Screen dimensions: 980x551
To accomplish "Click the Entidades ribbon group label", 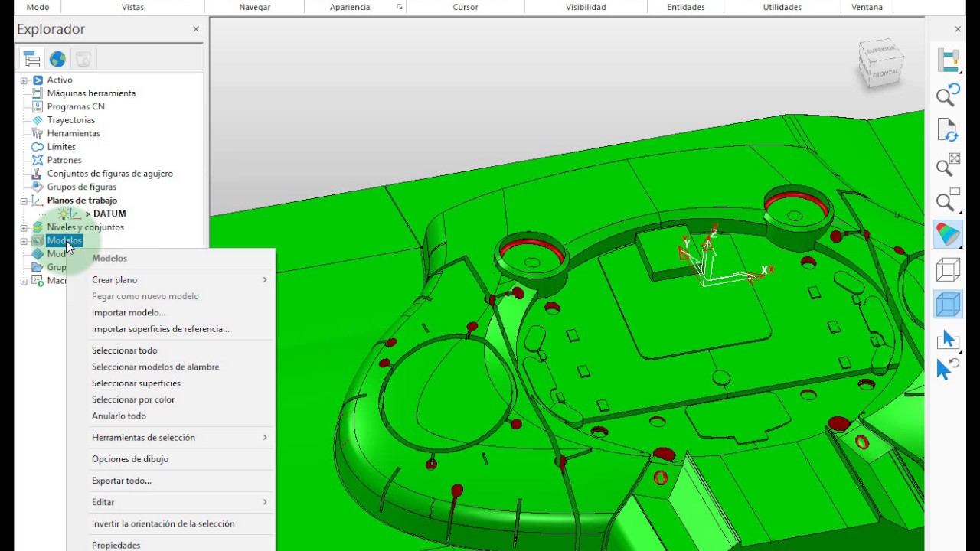I will pyautogui.click(x=684, y=7).
